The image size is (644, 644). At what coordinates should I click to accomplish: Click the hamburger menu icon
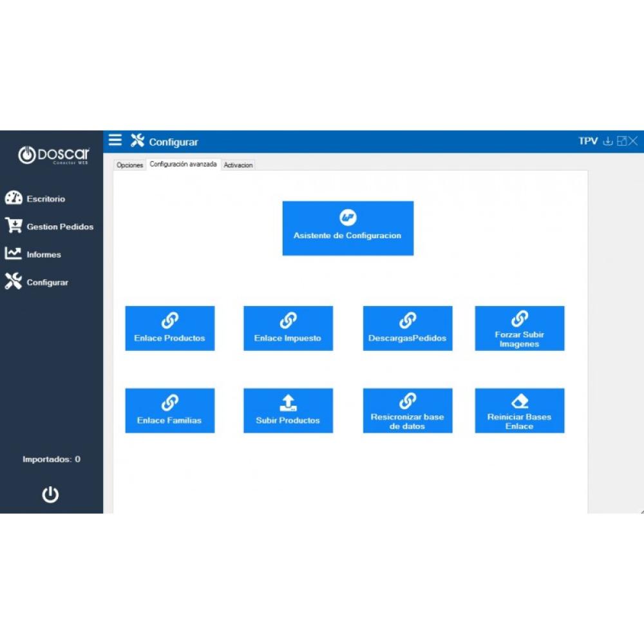click(115, 140)
